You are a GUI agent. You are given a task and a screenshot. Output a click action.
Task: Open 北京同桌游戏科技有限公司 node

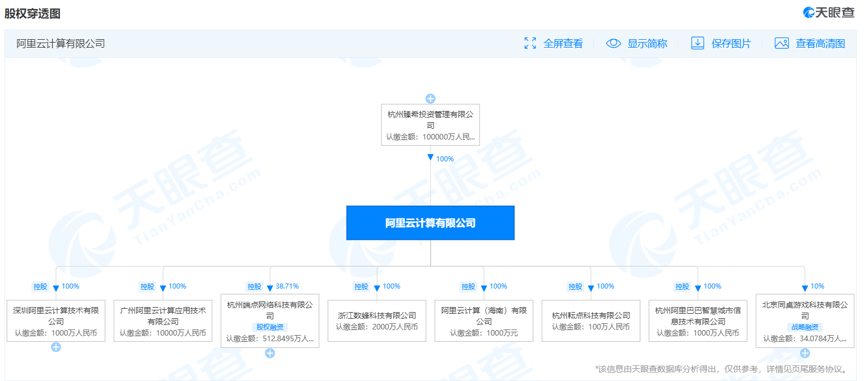tap(805, 320)
